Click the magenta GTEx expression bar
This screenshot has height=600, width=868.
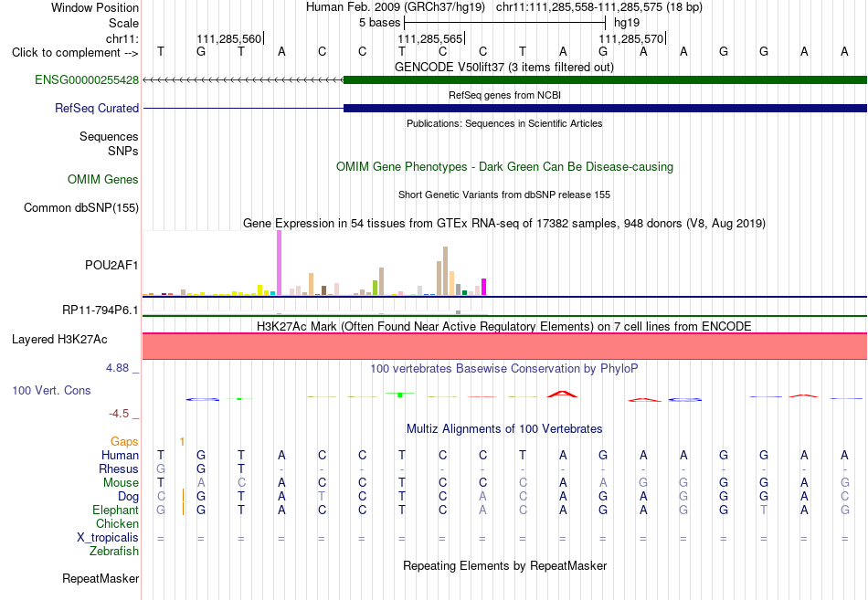click(483, 287)
